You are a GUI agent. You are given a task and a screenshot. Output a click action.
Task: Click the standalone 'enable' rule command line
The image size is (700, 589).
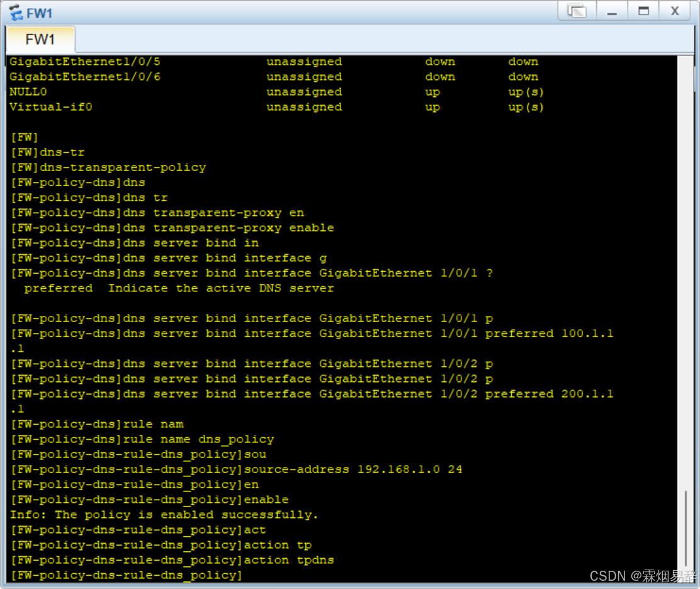pyautogui.click(x=150, y=499)
